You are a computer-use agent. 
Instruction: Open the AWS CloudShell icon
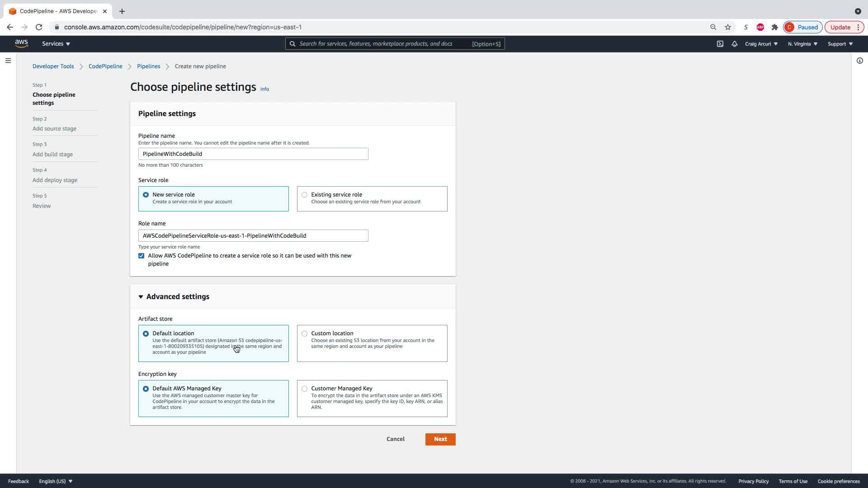tap(720, 44)
